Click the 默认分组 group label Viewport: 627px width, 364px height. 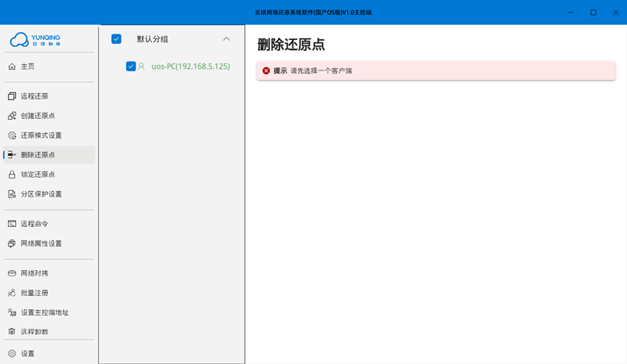[152, 39]
